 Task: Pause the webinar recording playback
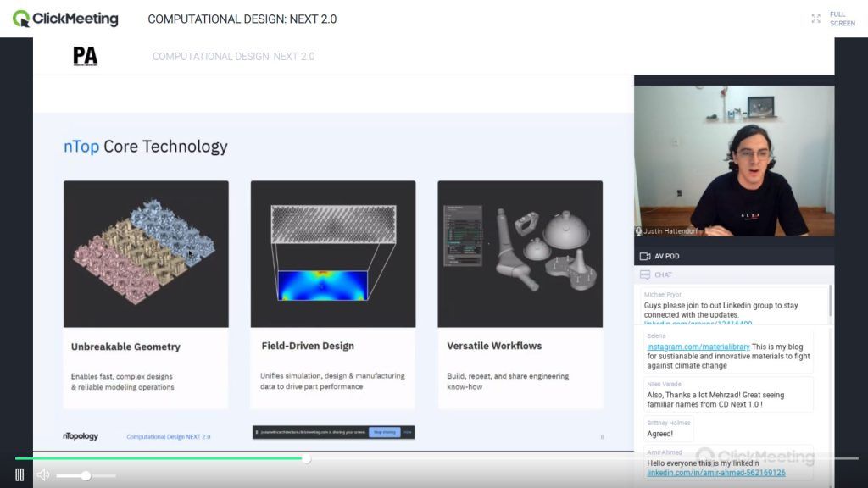[19, 474]
